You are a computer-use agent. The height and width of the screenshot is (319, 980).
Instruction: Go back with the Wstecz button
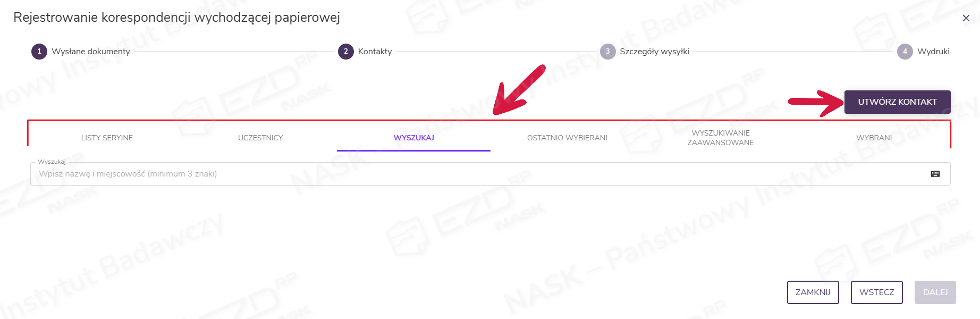pyautogui.click(x=876, y=292)
